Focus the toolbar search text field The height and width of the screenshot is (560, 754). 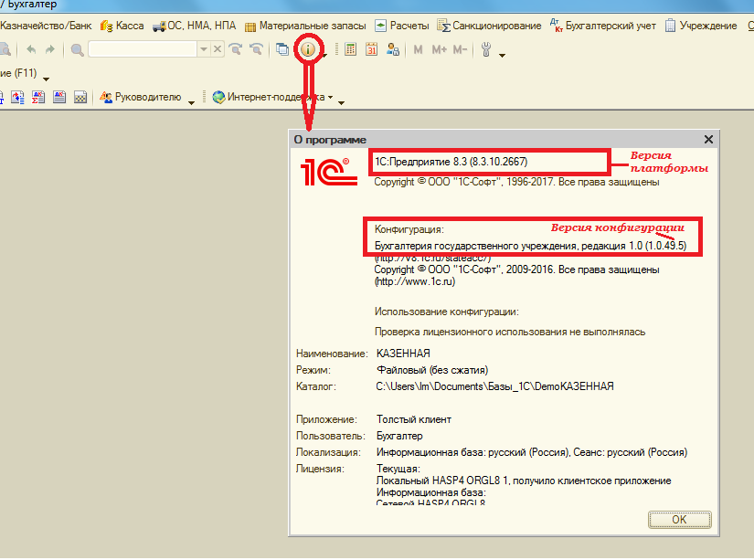point(143,49)
